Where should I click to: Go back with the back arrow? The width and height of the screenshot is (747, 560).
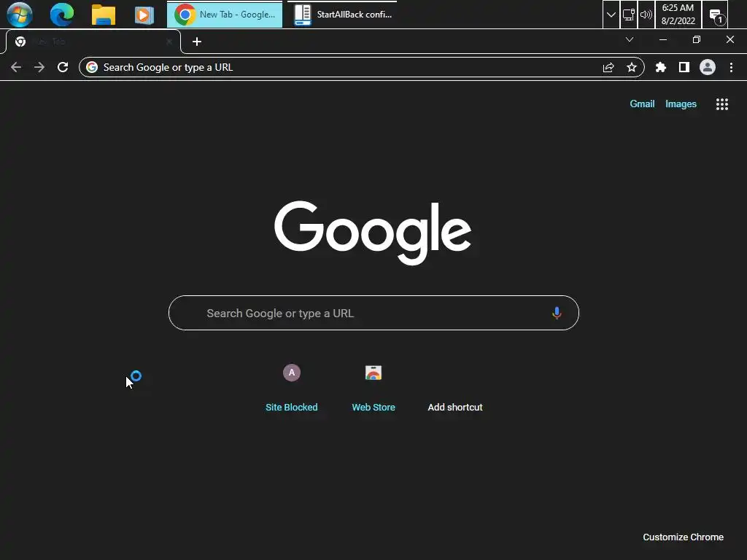(16, 67)
